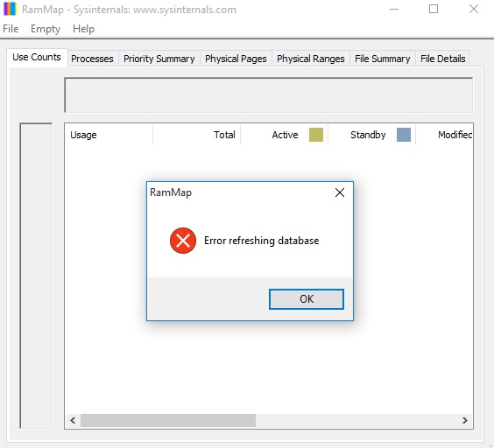Switch to the Processes tab
Screen dimensions: 494x448
[92, 59]
